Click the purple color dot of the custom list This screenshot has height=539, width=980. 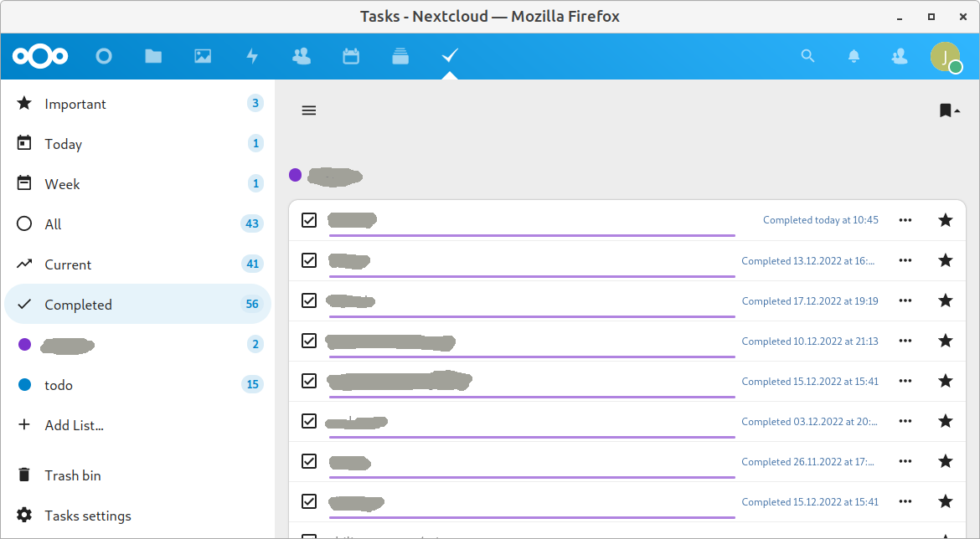tap(24, 344)
